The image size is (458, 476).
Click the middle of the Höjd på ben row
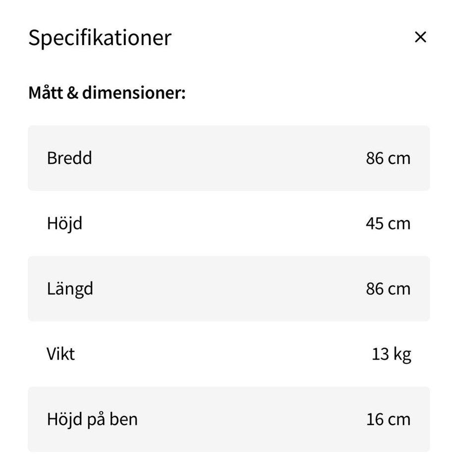pos(229,419)
